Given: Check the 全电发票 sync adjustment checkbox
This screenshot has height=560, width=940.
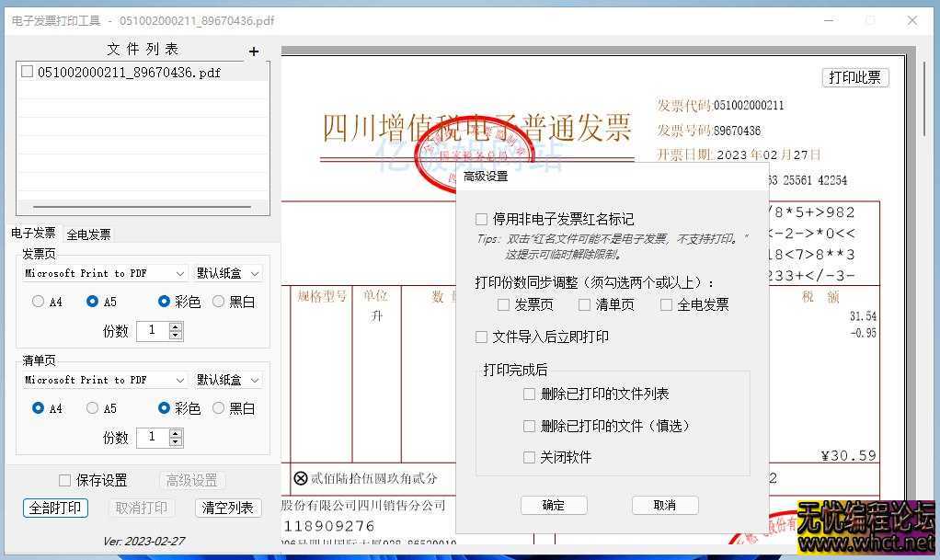Looking at the screenshot, I should (666, 305).
